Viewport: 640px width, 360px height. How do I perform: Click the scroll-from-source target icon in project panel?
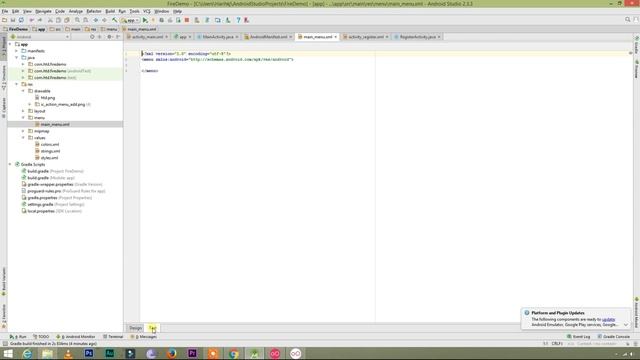pos(92,37)
